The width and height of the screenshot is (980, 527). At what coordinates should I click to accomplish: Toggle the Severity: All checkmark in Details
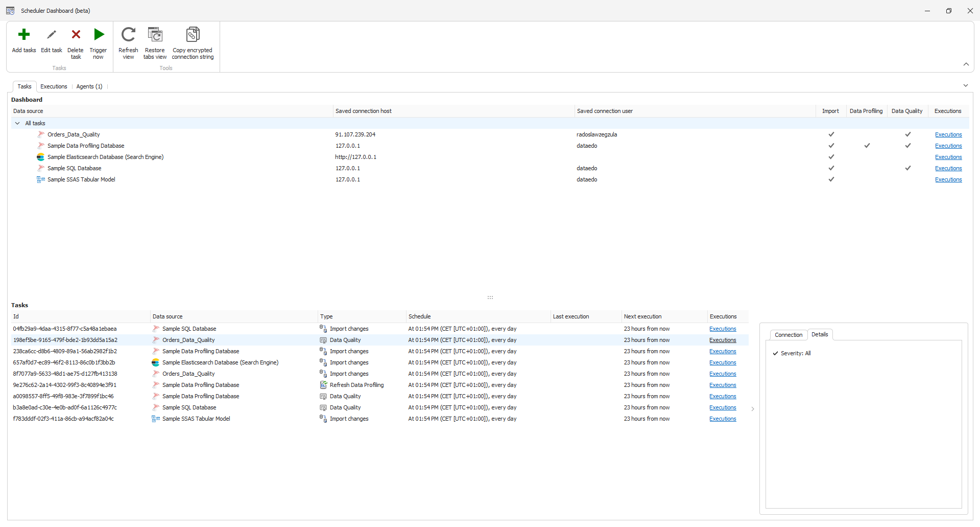point(776,353)
